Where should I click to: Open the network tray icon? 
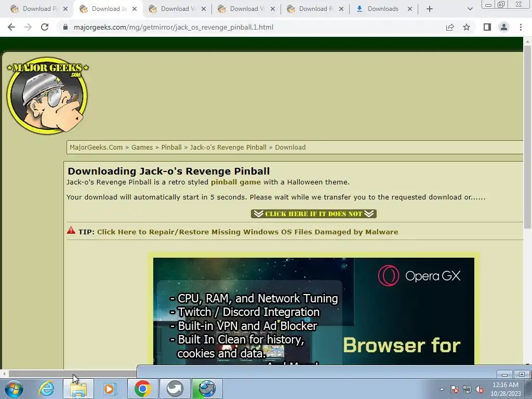[467, 389]
